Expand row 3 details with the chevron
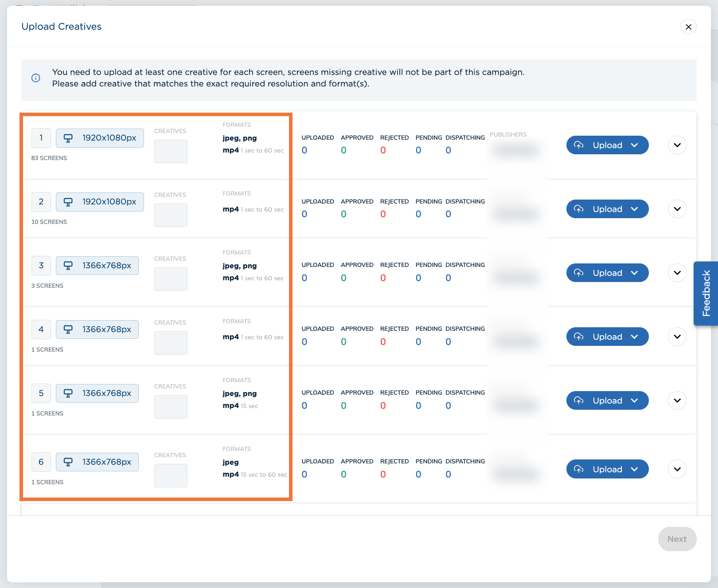The image size is (718, 588). point(677,273)
